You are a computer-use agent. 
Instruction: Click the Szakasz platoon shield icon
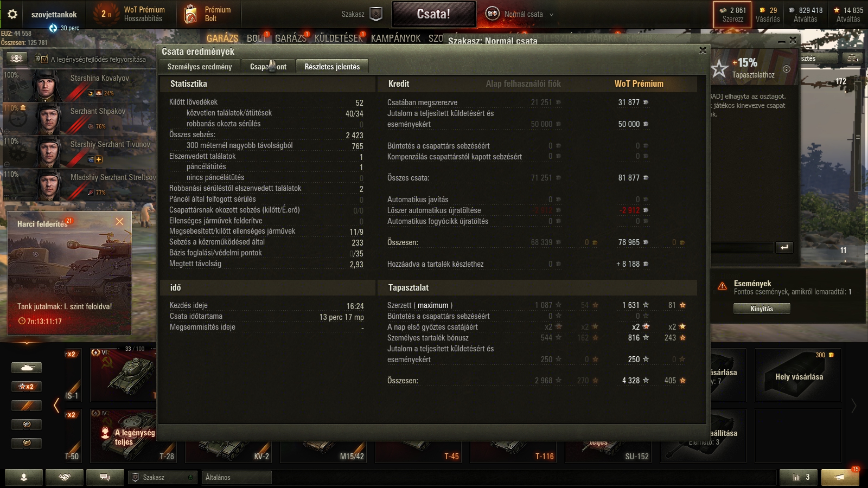pyautogui.click(x=376, y=14)
